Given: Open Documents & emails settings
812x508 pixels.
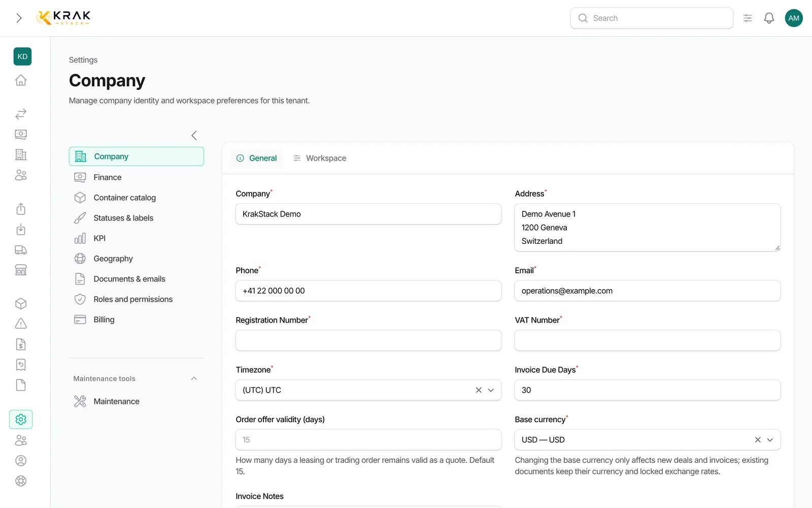Looking at the screenshot, I should point(137,279).
